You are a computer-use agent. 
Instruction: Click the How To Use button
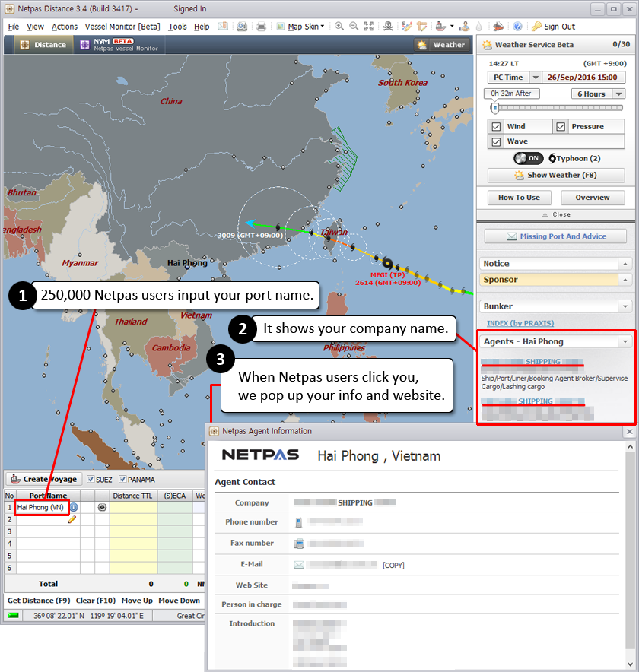(519, 198)
